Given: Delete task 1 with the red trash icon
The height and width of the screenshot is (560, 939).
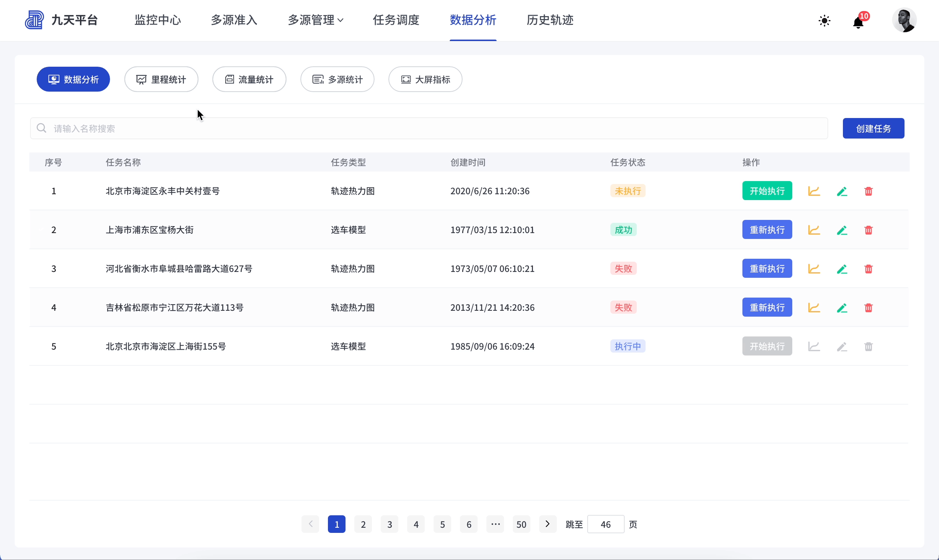Looking at the screenshot, I should [869, 191].
